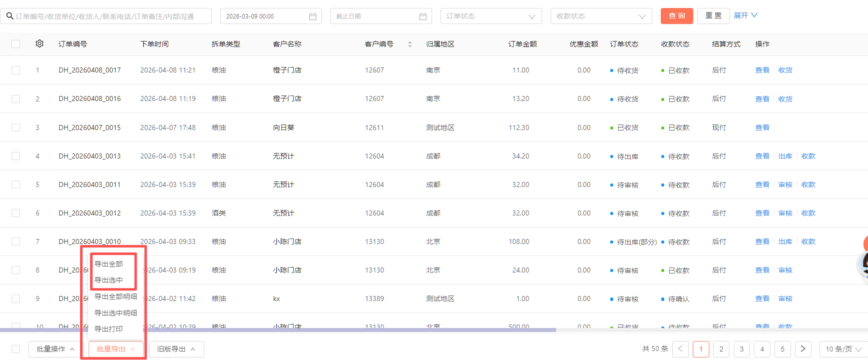Open the 收款状态 dropdown
Viewport: 868px width, 360px height.
point(601,16)
